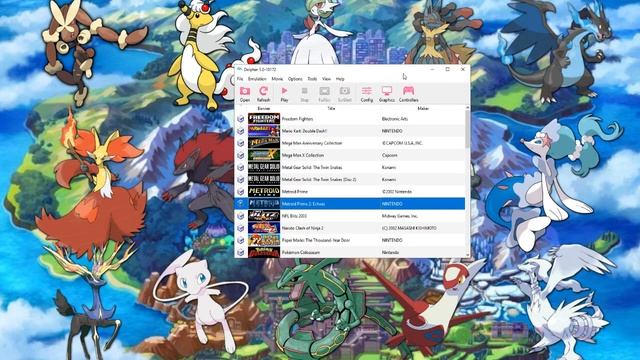Click the GameCube icon beside Naruto: Clash of Ninja 2

(x=241, y=228)
